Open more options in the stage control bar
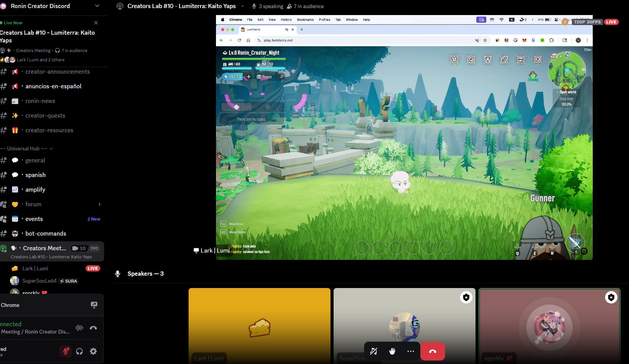 [411, 351]
